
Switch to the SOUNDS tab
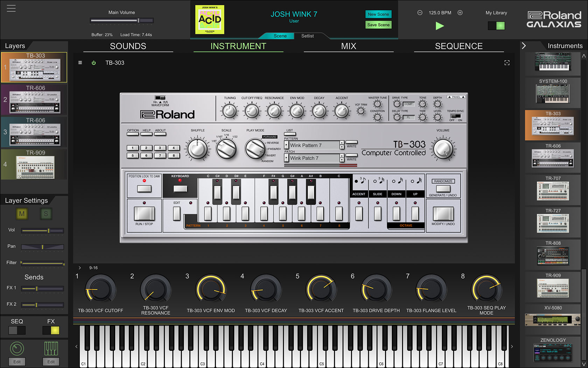tap(128, 46)
